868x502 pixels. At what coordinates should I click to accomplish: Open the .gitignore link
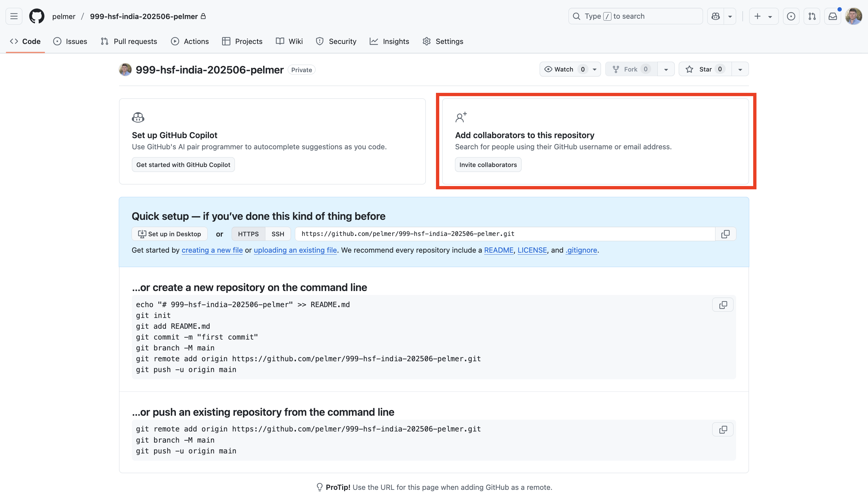tap(581, 250)
